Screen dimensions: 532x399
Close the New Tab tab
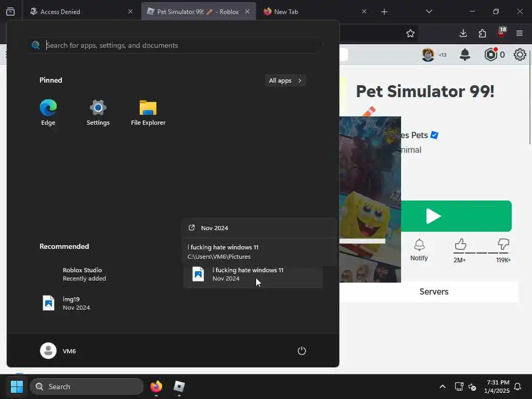tap(364, 11)
